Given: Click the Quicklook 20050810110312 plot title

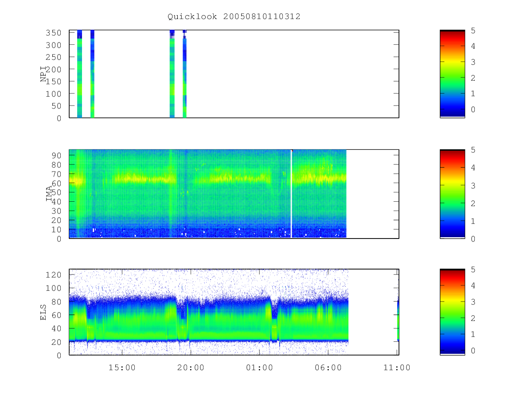Looking at the screenshot, I should (x=234, y=16).
